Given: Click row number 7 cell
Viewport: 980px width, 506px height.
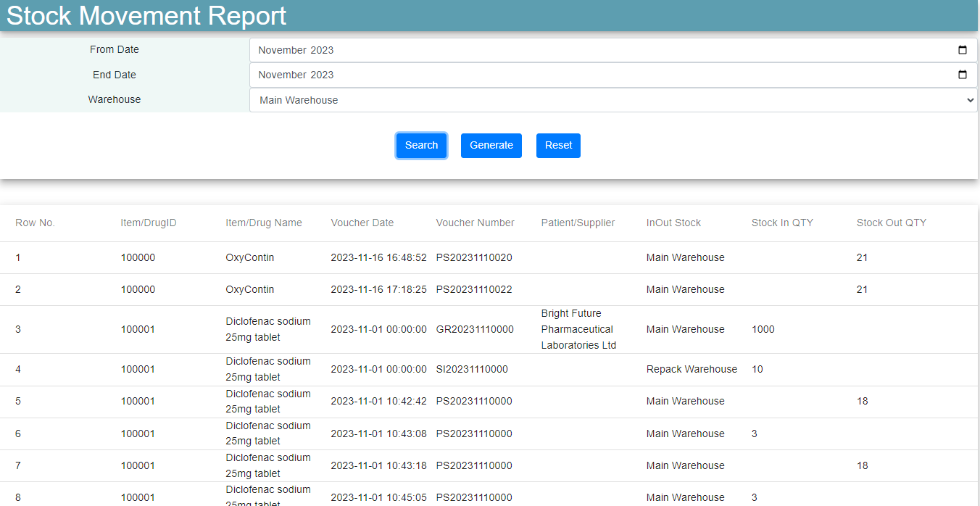Looking at the screenshot, I should tap(18, 465).
